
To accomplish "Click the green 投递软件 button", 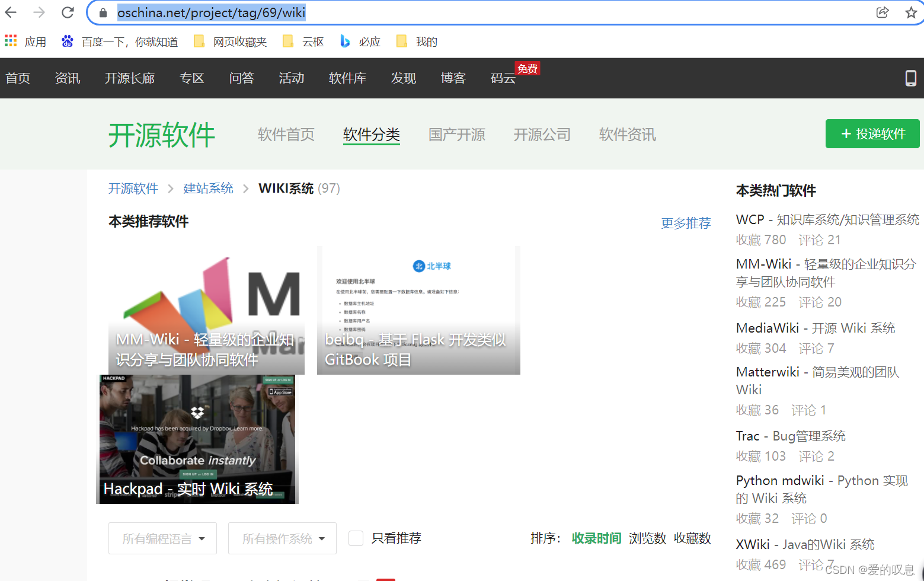I will [x=872, y=134].
